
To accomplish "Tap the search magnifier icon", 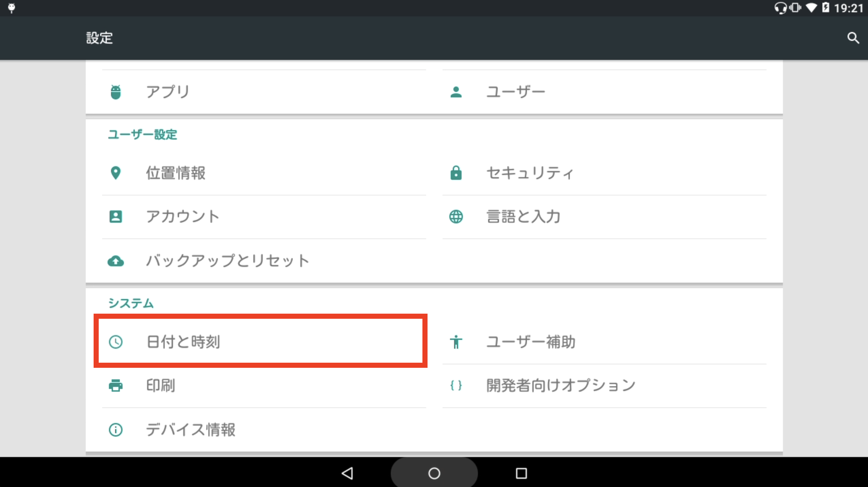I will pyautogui.click(x=853, y=38).
